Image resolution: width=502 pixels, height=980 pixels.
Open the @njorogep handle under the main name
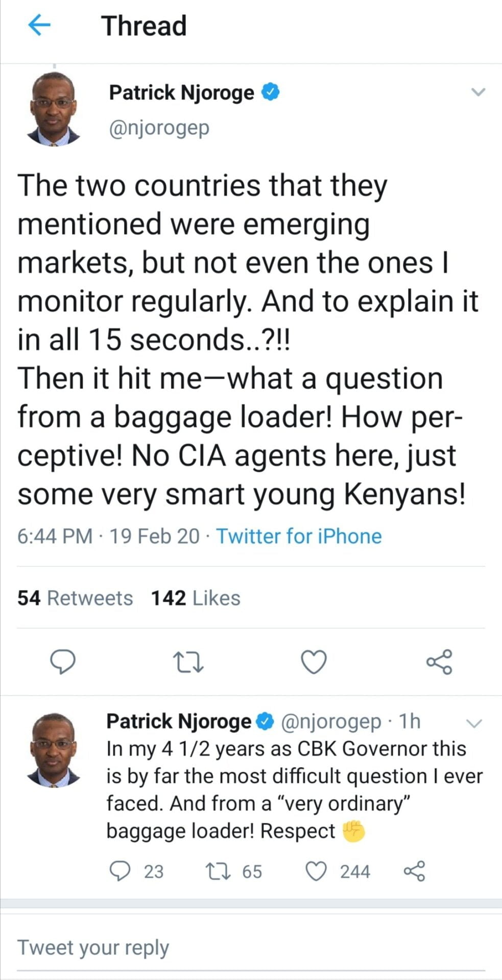point(159,128)
